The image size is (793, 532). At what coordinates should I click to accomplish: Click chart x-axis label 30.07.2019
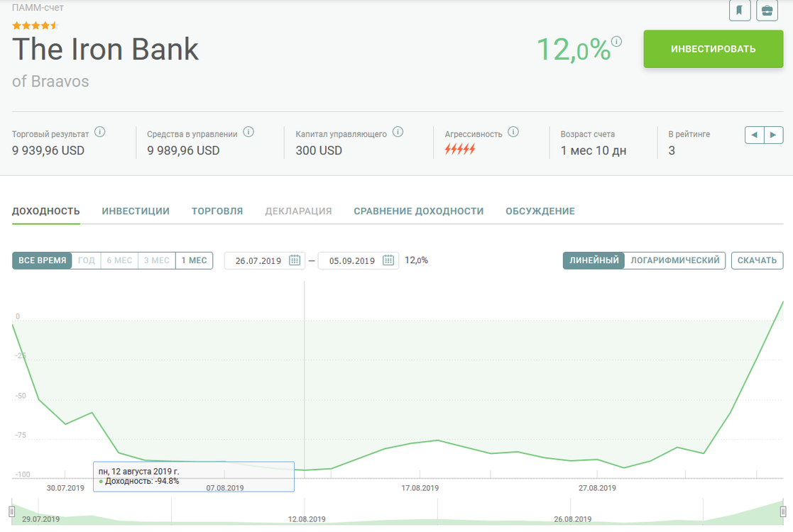point(65,488)
